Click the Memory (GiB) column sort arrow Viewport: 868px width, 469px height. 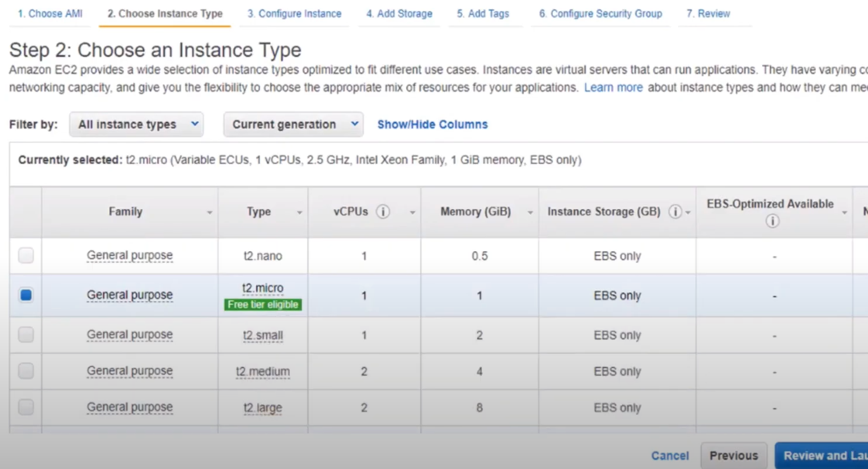[x=530, y=213]
